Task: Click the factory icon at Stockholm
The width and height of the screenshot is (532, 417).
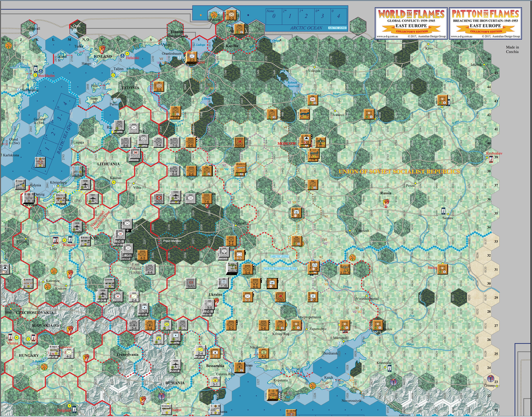Action: (x=35, y=70)
